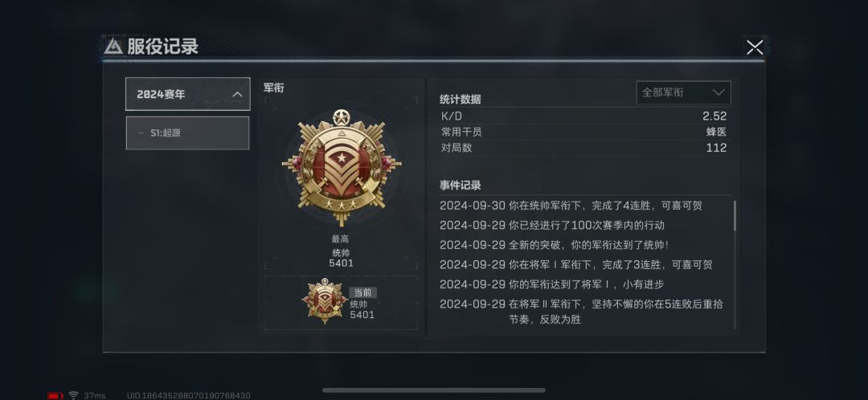The height and width of the screenshot is (400, 868).
Task: Tap the WiFi signal icon in status bar
Action: [x=73, y=395]
